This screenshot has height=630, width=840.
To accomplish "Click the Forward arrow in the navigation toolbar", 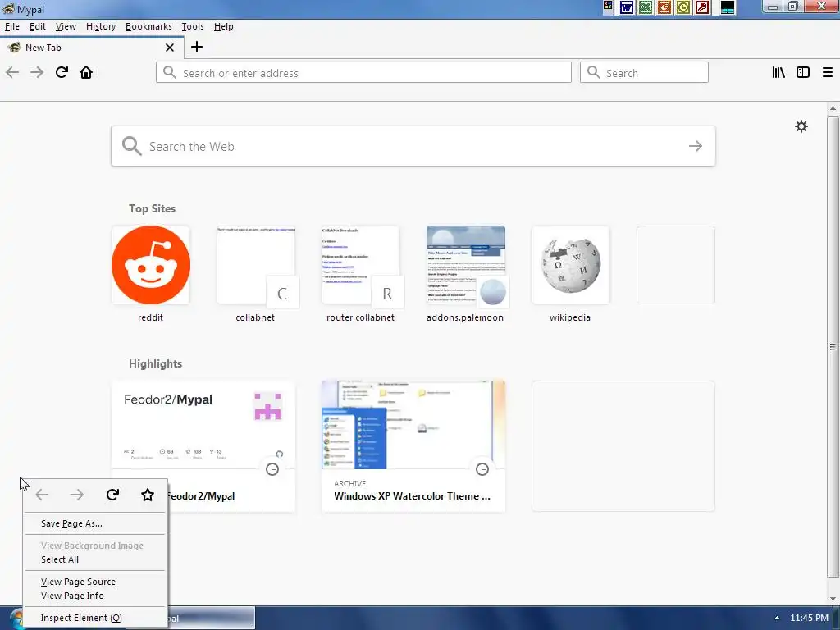I will pyautogui.click(x=37, y=72).
